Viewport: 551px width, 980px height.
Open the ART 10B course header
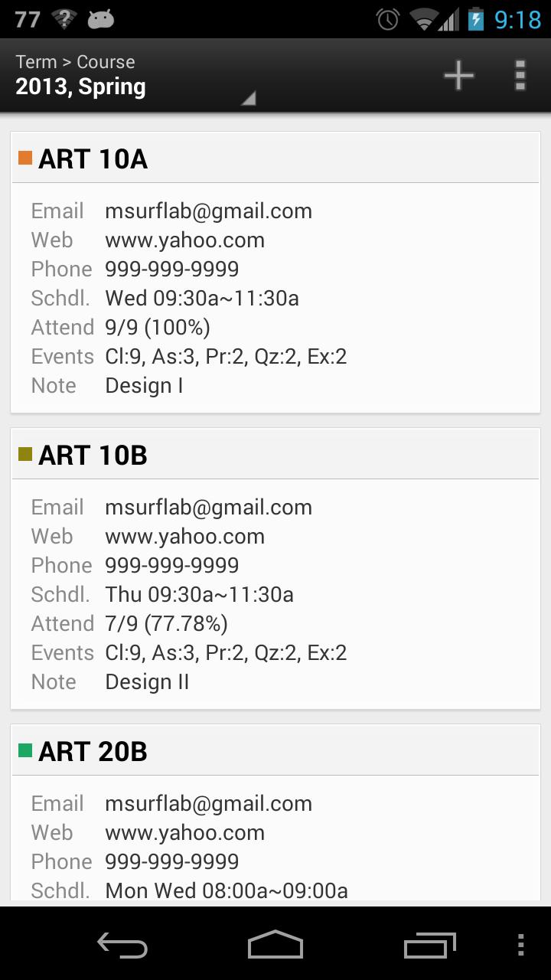tap(275, 455)
